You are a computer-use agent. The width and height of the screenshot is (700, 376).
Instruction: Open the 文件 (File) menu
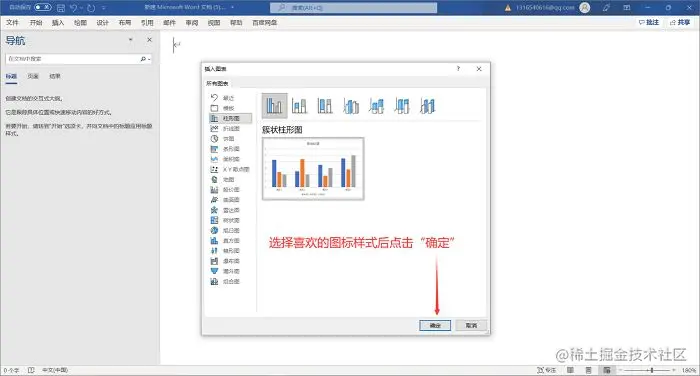click(12, 22)
